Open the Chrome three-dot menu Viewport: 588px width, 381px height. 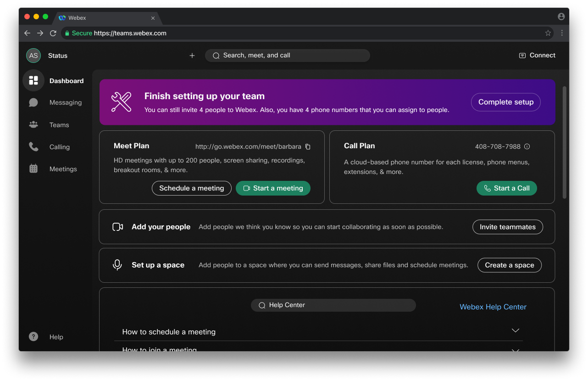tap(562, 33)
